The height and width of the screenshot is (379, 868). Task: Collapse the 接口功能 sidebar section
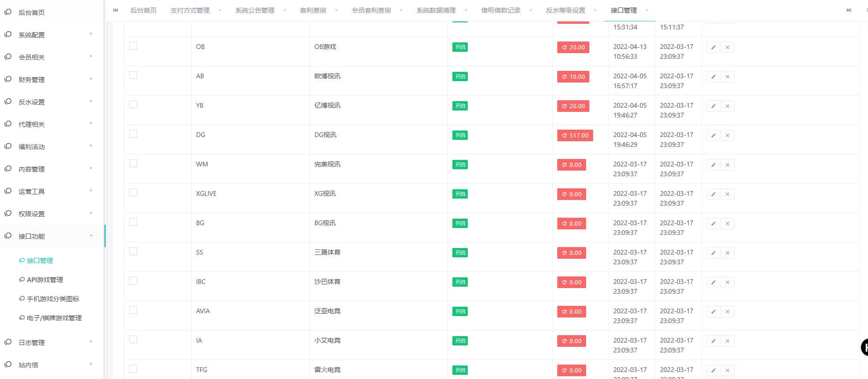pyautogui.click(x=51, y=236)
